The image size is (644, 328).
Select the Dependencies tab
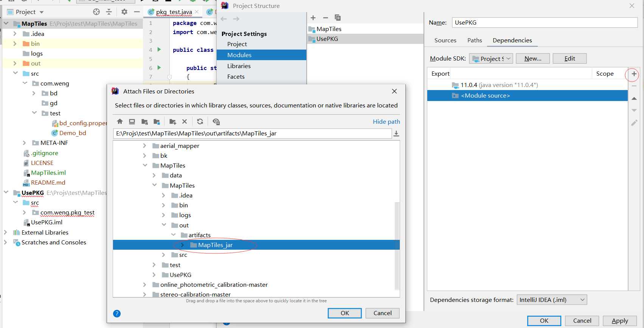click(x=512, y=40)
